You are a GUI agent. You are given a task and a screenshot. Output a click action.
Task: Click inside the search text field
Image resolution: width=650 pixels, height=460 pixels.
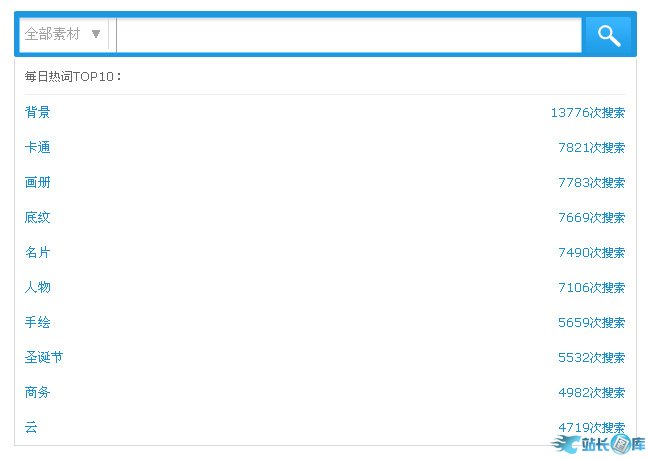[348, 35]
